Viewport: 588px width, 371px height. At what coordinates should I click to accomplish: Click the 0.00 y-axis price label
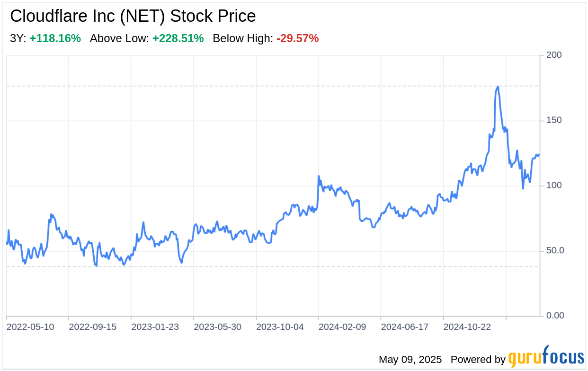tap(555, 316)
